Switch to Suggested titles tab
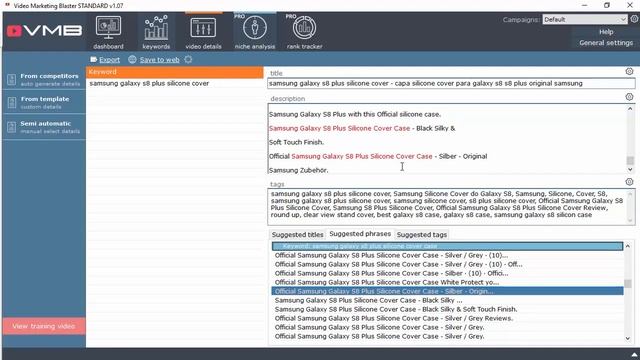Screen dimensions: 640x360 click(298, 235)
